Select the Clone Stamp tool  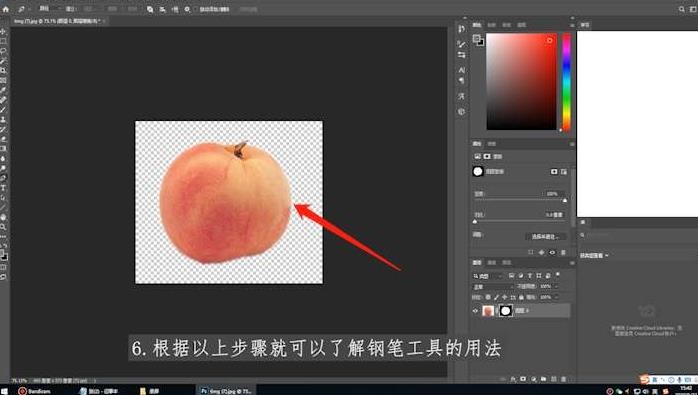point(4,119)
